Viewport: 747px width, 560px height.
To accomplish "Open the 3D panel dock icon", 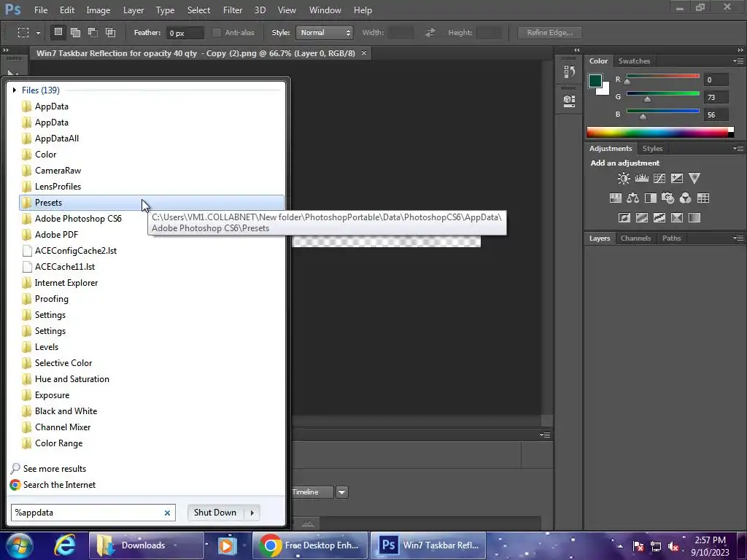I will pyautogui.click(x=569, y=101).
